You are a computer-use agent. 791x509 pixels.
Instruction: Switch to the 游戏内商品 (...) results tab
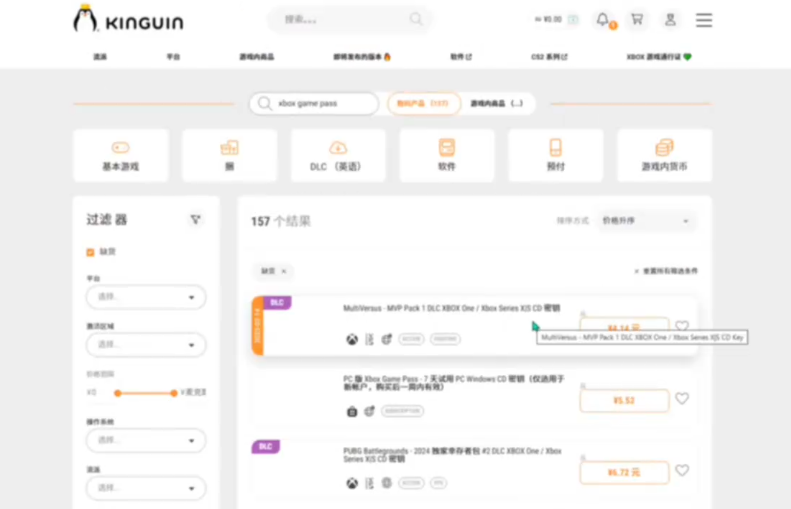point(497,103)
